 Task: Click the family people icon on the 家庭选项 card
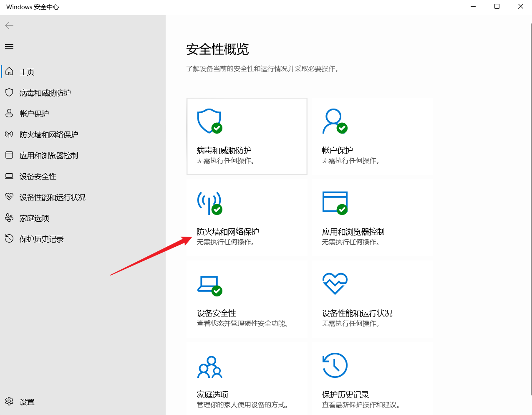[x=209, y=367]
